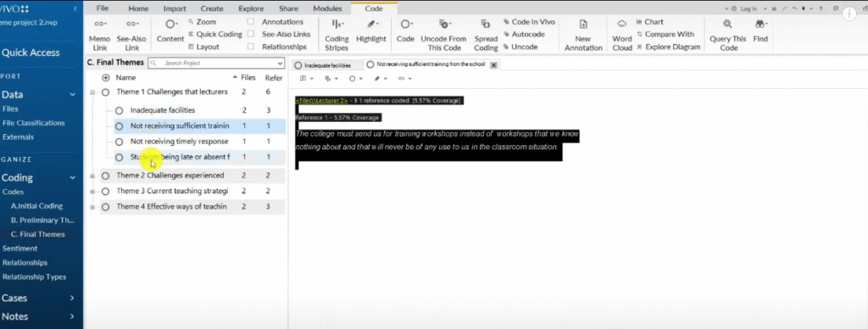868x329 pixels.
Task: Collapse the Coding section chevron
Action: pos(73,178)
